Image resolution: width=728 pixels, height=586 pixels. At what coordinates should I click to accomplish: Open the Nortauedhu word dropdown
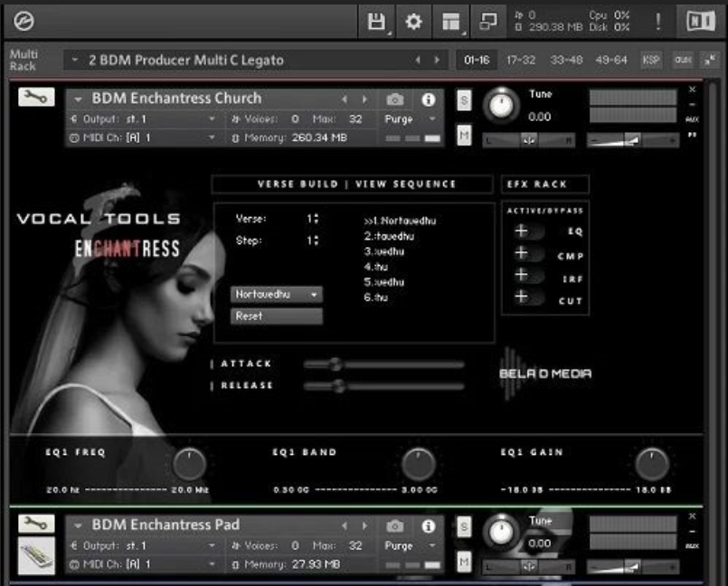[276, 295]
